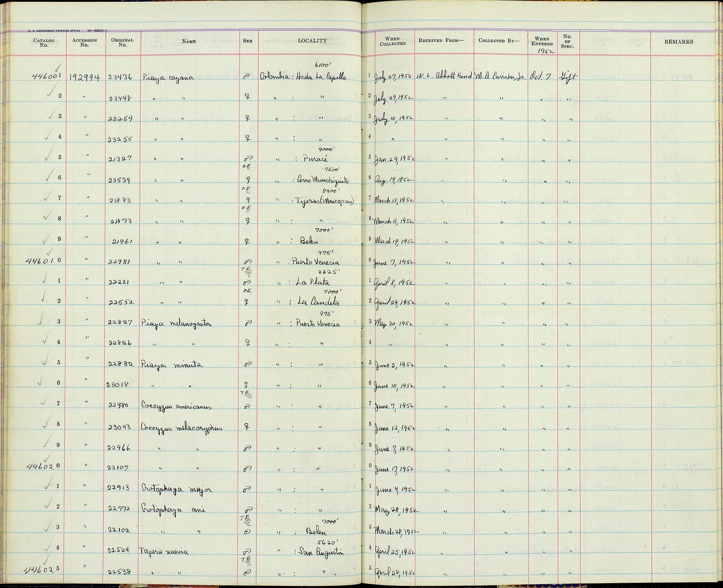Select the 'Original No.' column header

(x=123, y=43)
